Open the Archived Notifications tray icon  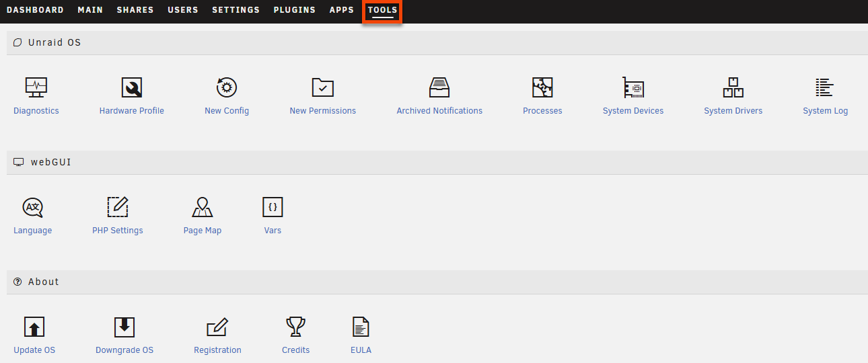click(x=439, y=87)
